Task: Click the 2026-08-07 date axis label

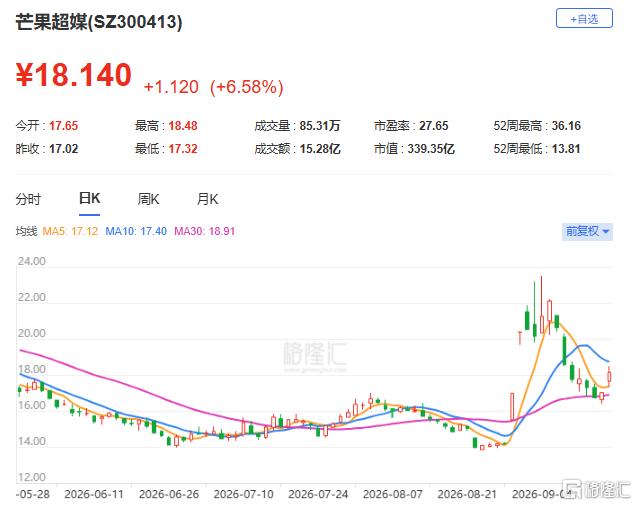Action: point(393,494)
